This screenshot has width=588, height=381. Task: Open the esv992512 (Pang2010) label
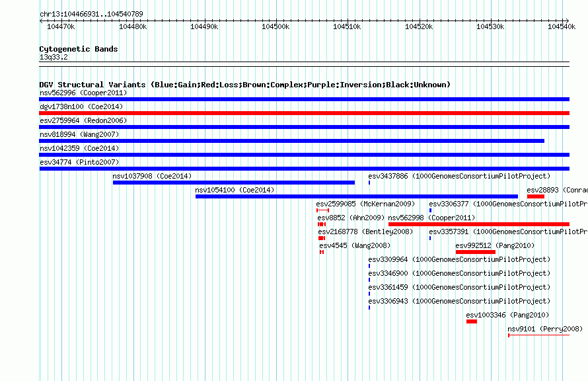click(495, 245)
